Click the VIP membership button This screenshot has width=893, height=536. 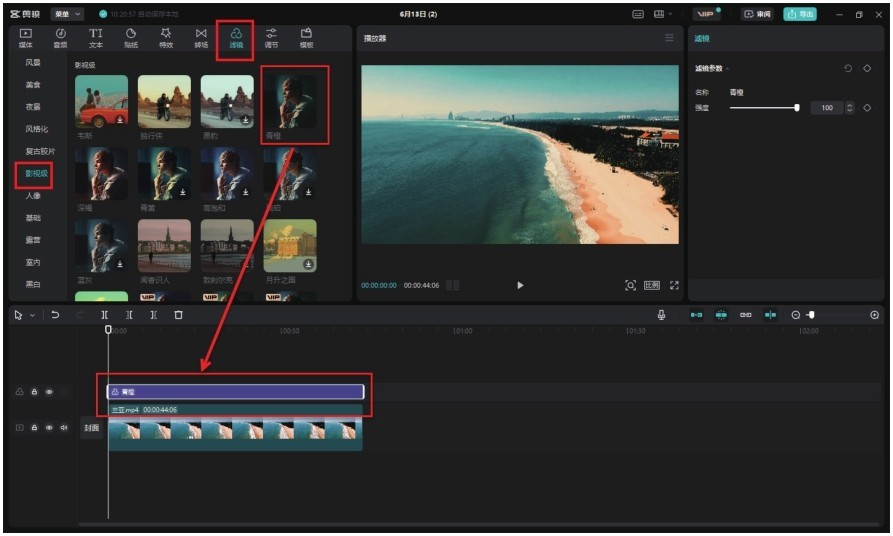(706, 14)
